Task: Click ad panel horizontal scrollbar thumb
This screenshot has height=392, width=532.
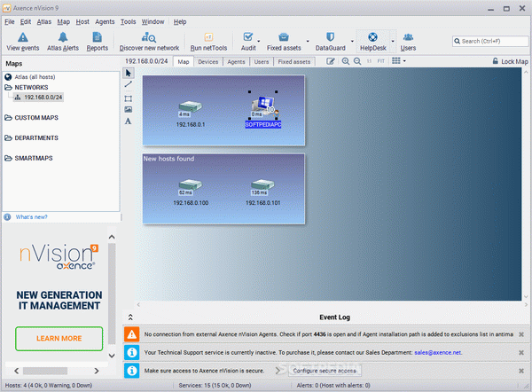Action: (45, 371)
